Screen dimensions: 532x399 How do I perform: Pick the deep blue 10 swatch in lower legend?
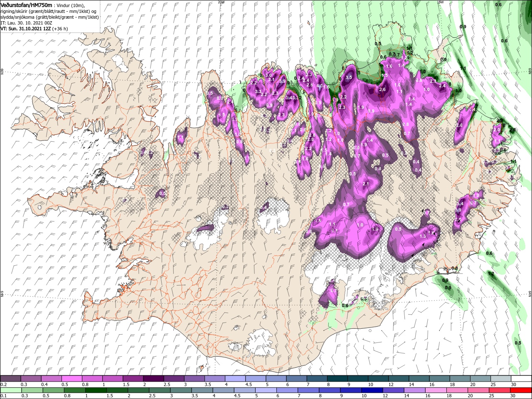tap(372, 390)
